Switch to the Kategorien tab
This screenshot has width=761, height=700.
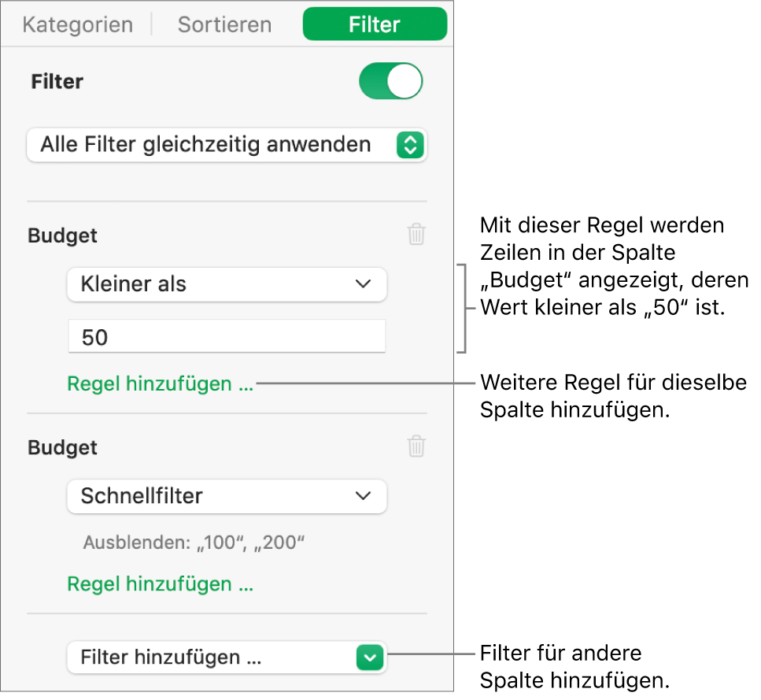coord(77,24)
